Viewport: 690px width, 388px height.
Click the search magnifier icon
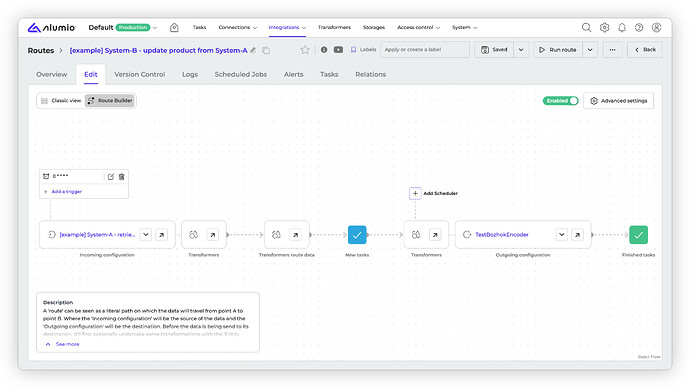click(x=586, y=27)
